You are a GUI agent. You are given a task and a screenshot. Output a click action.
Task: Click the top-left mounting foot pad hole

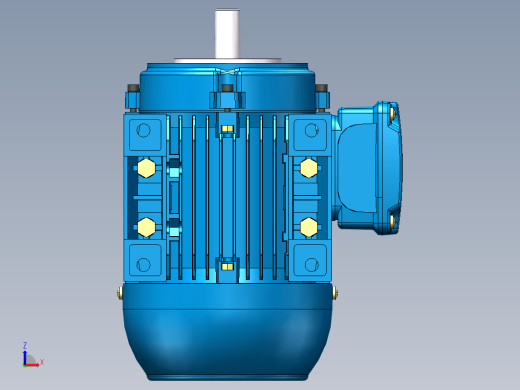coord(144,130)
